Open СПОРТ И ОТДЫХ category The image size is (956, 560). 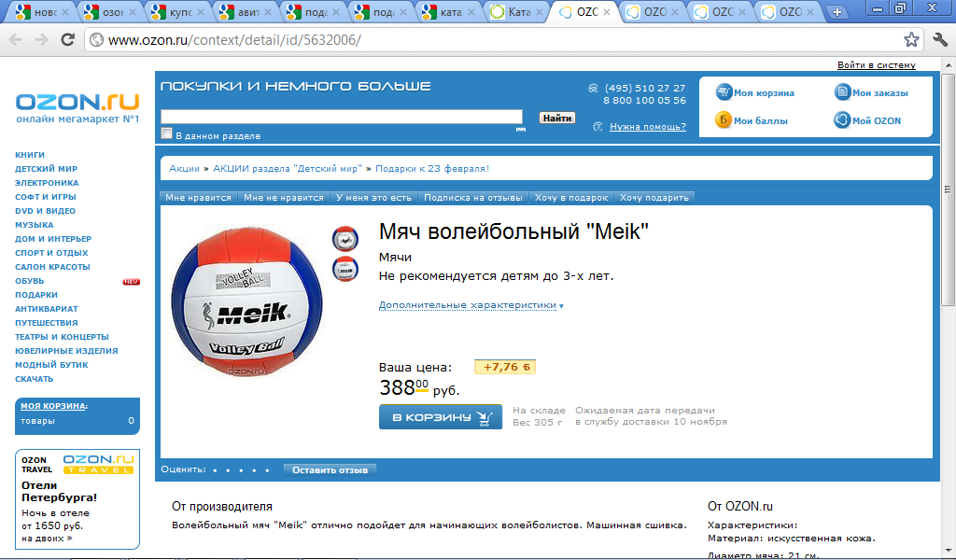51,253
